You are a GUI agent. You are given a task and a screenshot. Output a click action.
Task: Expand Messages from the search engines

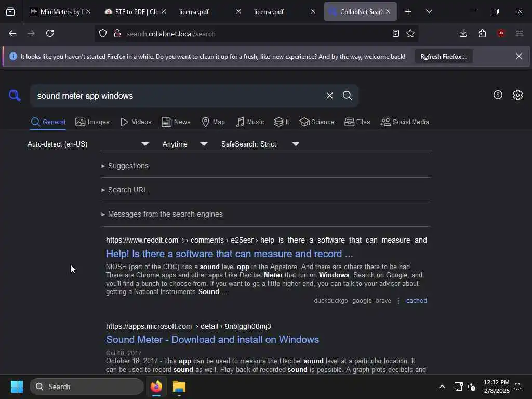(x=162, y=214)
